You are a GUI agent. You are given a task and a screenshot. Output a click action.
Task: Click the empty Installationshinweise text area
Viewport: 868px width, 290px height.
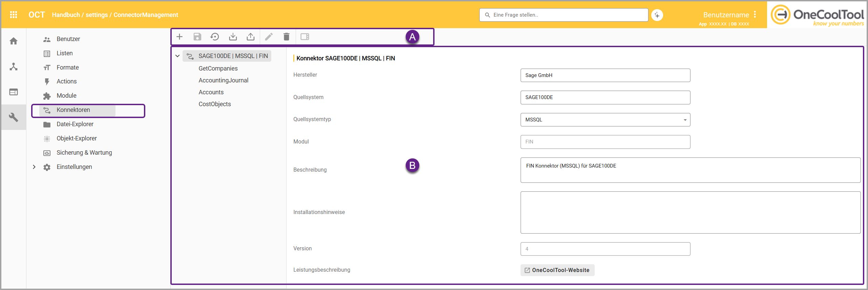[691, 212]
